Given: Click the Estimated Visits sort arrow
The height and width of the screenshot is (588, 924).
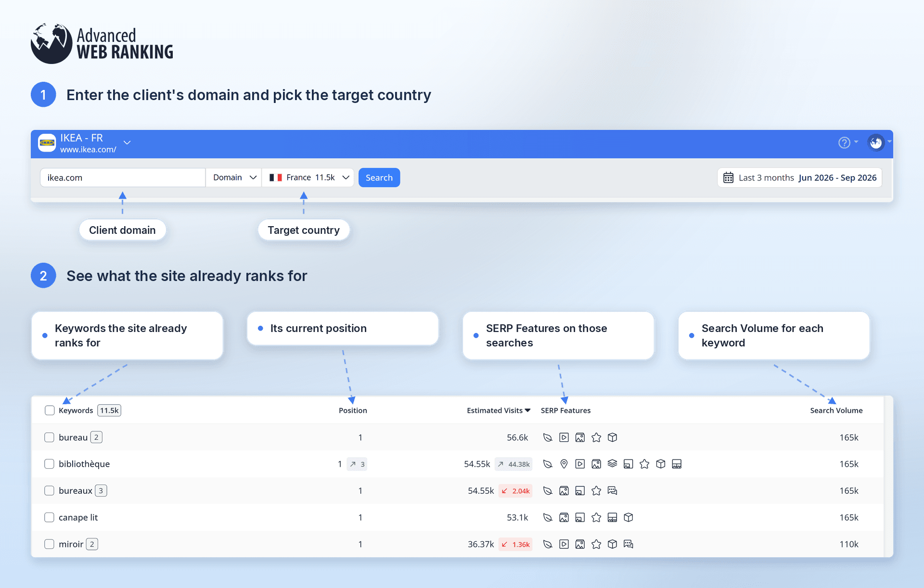Looking at the screenshot, I should (x=527, y=410).
